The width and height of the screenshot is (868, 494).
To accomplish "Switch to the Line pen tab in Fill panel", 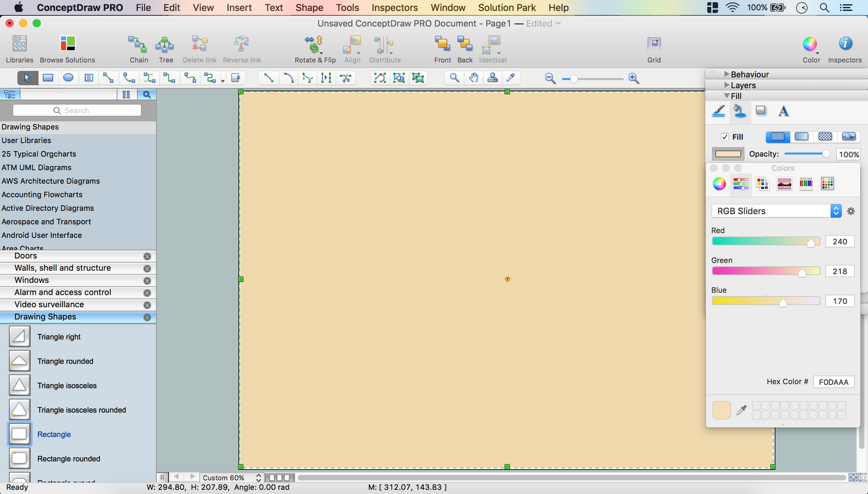I will tap(718, 111).
